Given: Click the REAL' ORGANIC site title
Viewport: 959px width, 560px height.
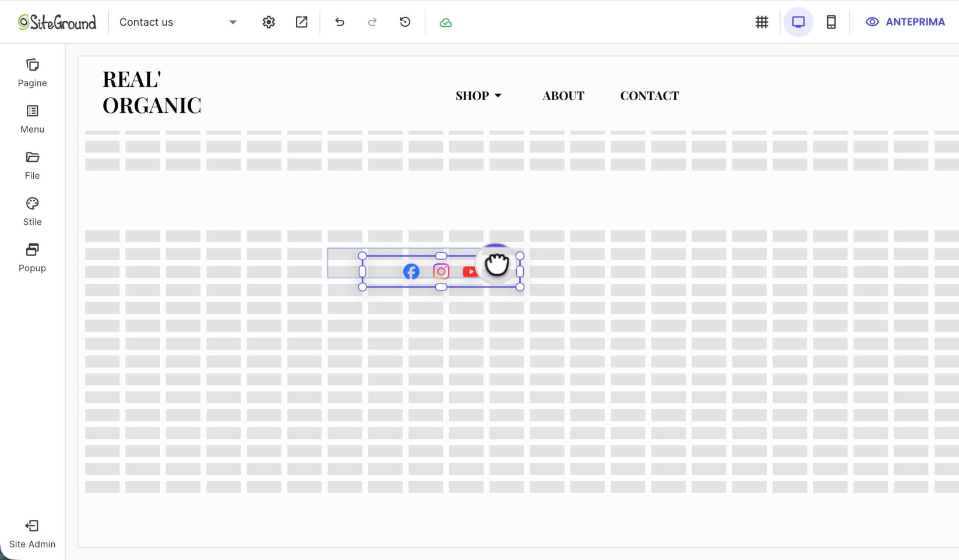Looking at the screenshot, I should point(151,92).
